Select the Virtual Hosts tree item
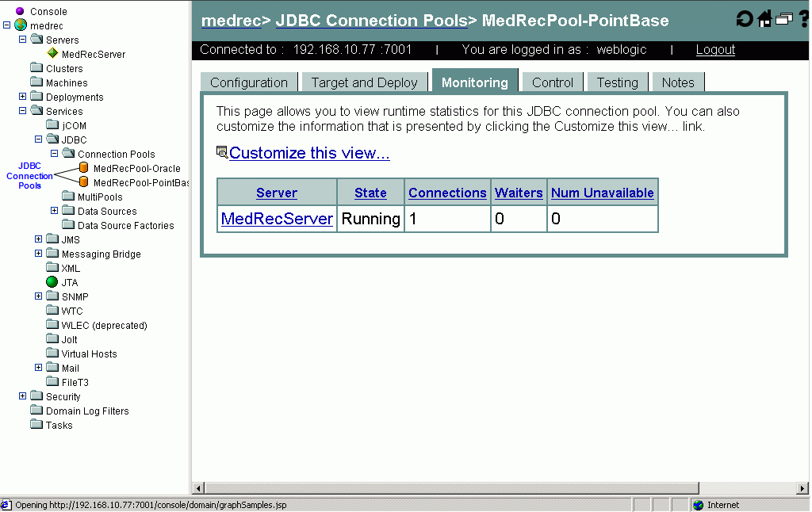Viewport: 812px width, 512px height. 89,353
